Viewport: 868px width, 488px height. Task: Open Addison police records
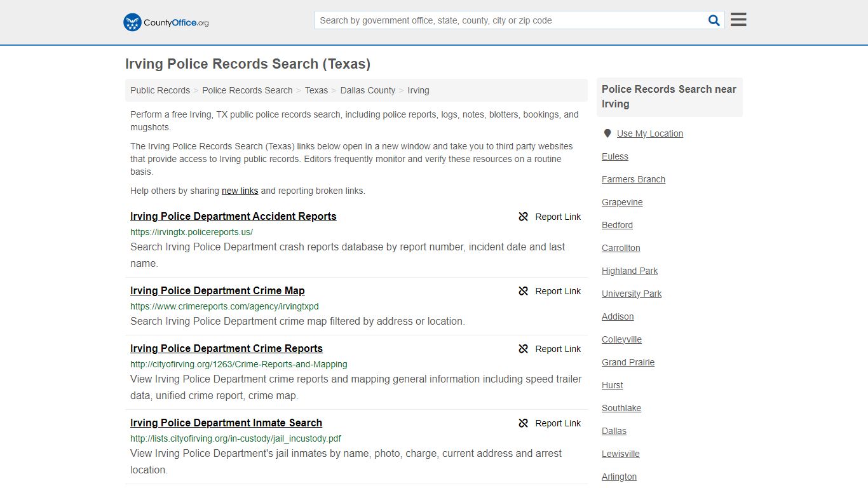point(618,316)
